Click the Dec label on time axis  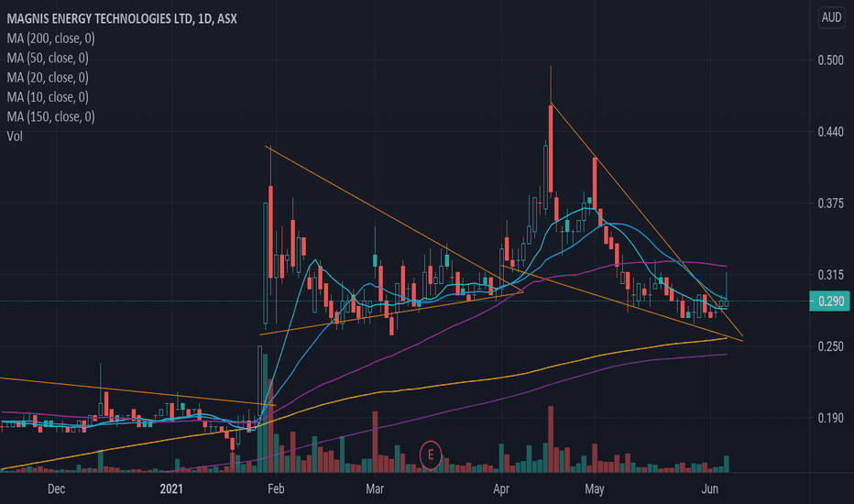pyautogui.click(x=56, y=488)
